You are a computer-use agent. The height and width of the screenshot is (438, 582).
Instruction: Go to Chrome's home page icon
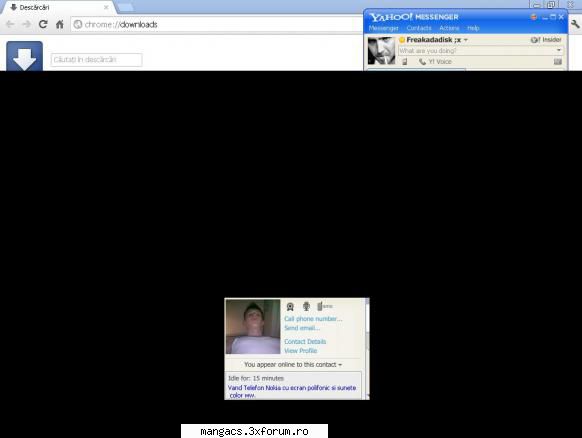(x=59, y=24)
